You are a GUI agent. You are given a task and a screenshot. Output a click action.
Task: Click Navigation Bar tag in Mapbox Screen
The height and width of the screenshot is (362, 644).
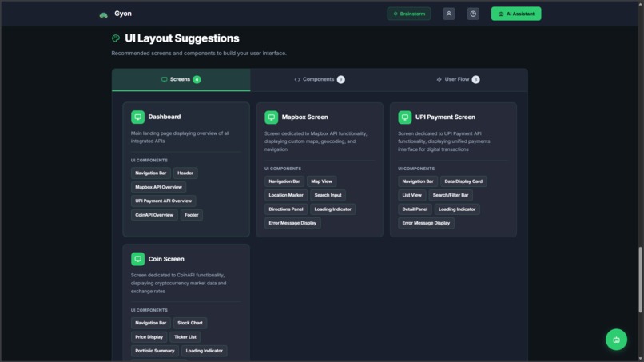click(284, 181)
